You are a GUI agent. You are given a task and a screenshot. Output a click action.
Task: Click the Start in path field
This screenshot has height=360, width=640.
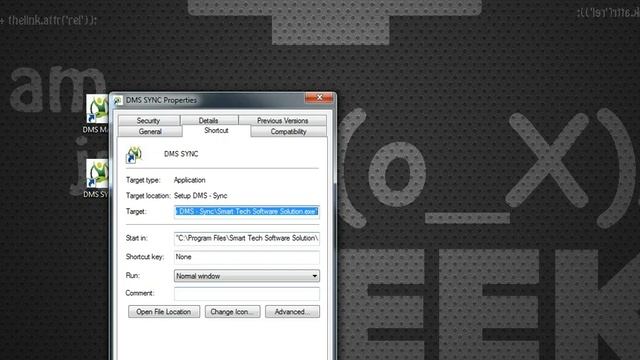click(x=247, y=238)
